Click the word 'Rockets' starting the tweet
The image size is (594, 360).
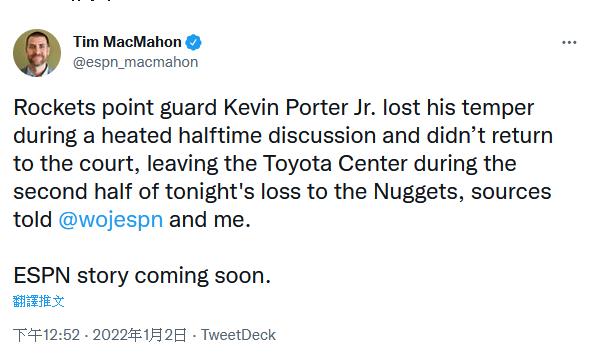(55, 108)
